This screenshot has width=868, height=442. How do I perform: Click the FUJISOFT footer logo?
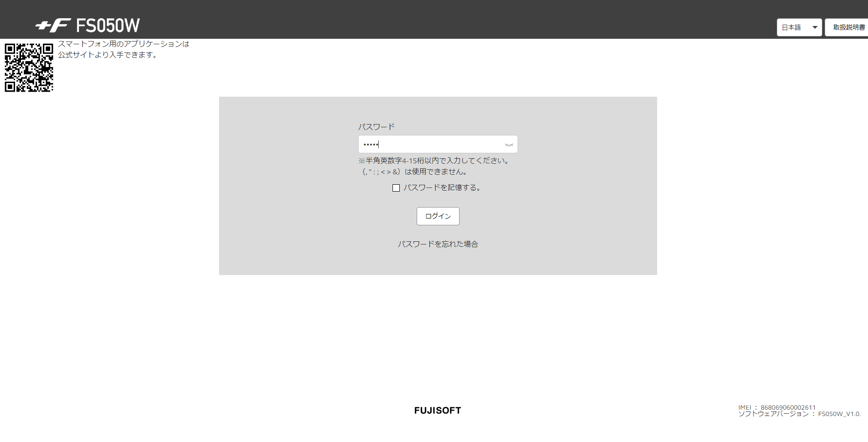[x=438, y=411]
